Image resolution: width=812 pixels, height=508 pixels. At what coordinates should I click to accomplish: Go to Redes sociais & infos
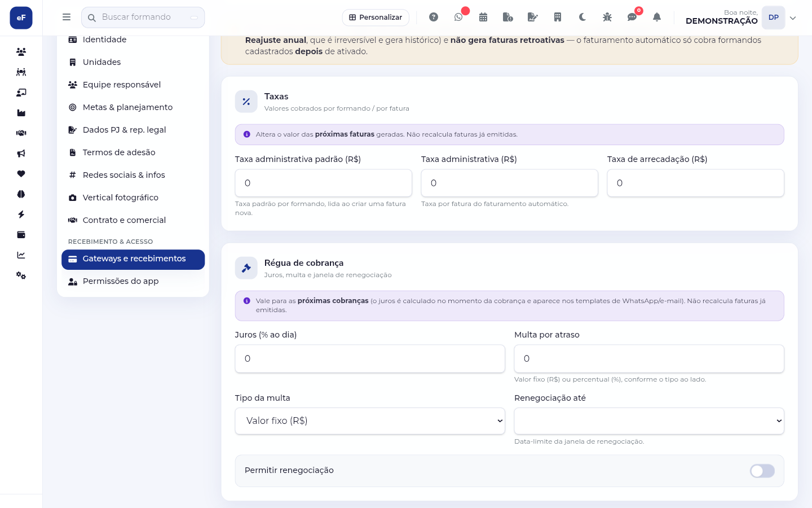[x=133, y=175]
